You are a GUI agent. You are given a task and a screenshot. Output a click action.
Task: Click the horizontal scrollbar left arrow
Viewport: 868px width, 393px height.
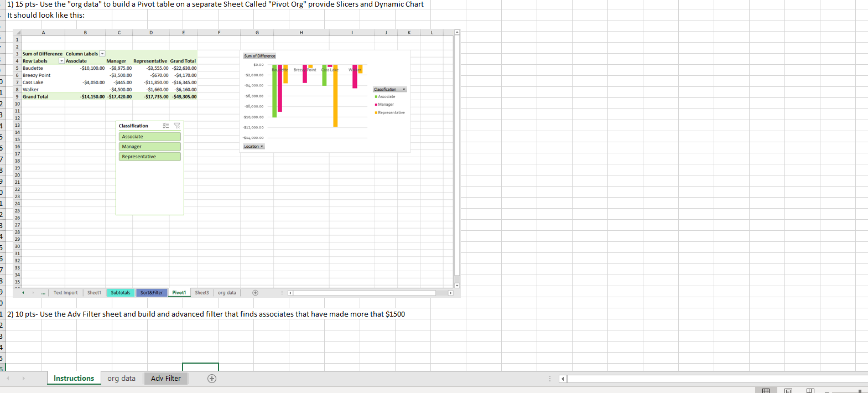coord(563,379)
